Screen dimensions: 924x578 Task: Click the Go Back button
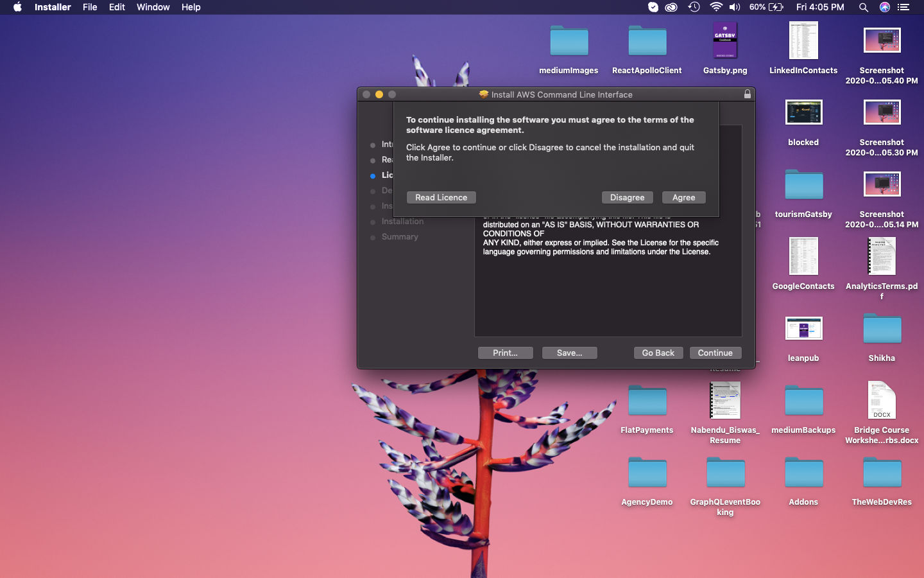[x=658, y=353]
